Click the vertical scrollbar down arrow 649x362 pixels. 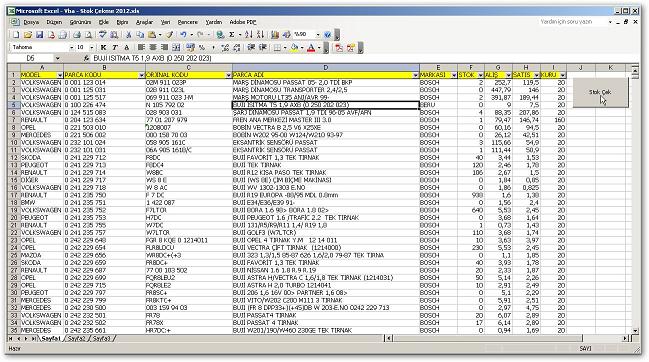[636, 331]
